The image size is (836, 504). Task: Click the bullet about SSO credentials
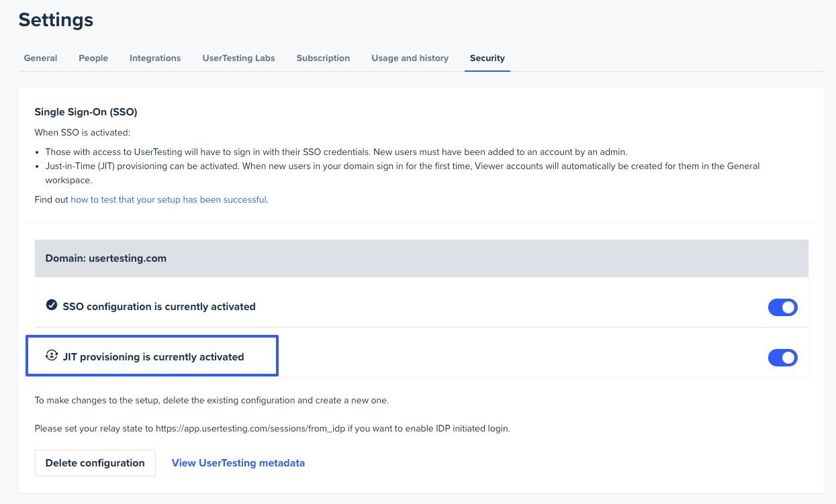[x=336, y=152]
